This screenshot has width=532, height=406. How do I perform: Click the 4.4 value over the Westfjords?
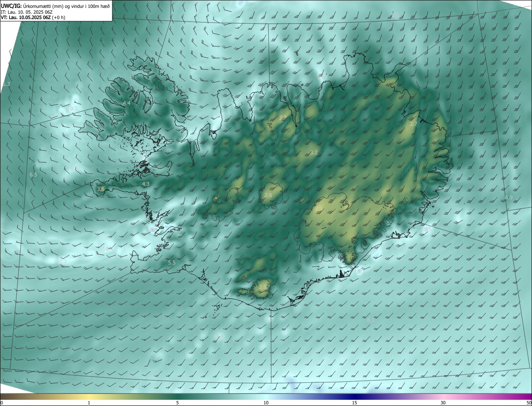tap(126, 103)
